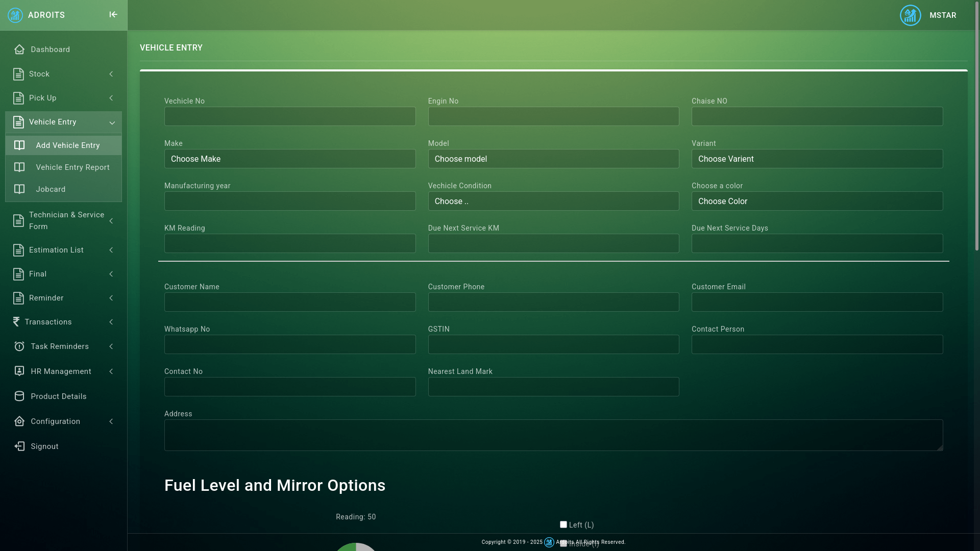Check the Left (L) mirror checkbox

(563, 524)
